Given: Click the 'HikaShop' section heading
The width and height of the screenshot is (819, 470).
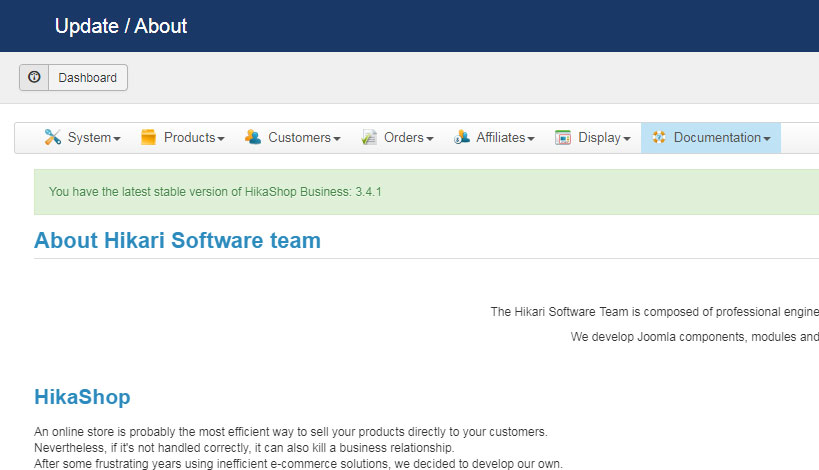Looking at the screenshot, I should pyautogui.click(x=82, y=397).
